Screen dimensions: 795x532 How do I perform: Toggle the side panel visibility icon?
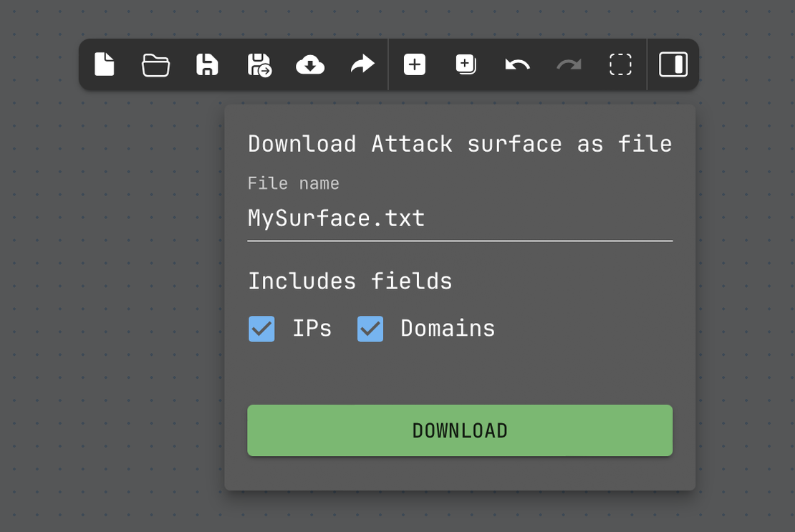(x=673, y=64)
